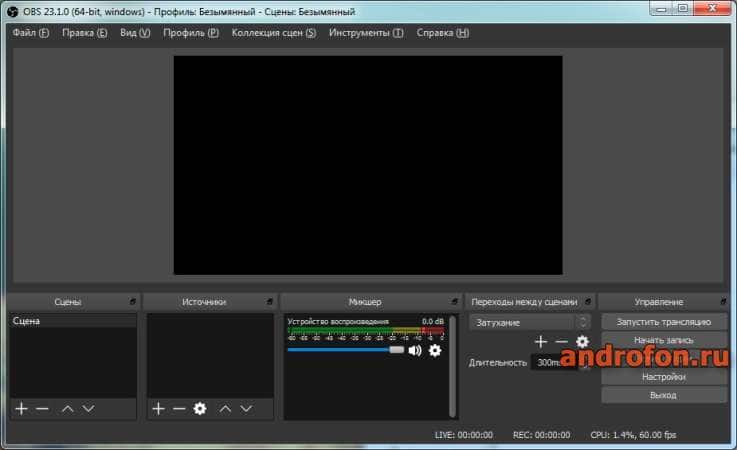Viewport: 737px width, 450px height.
Task: Click the Устройство воспроизведения label
Action: [x=338, y=322]
